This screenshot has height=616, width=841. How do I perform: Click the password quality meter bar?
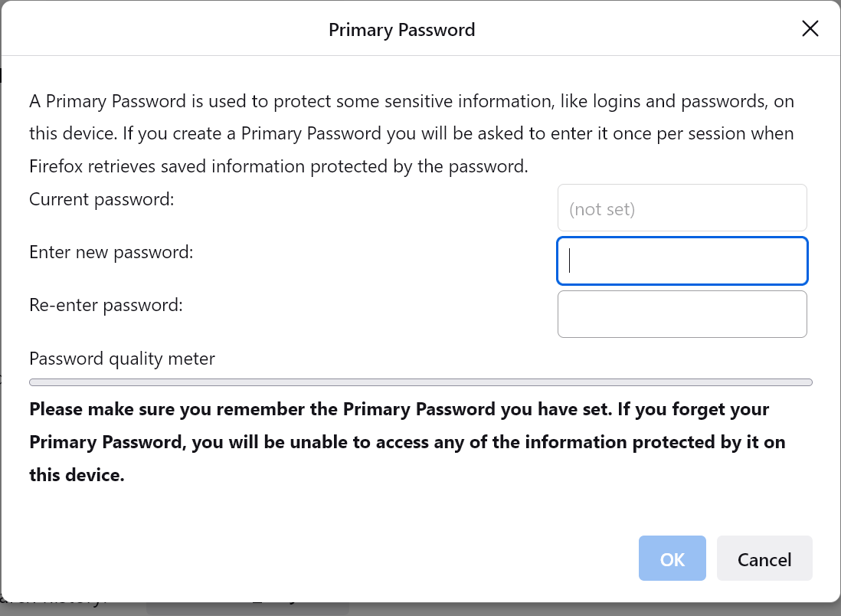420,382
